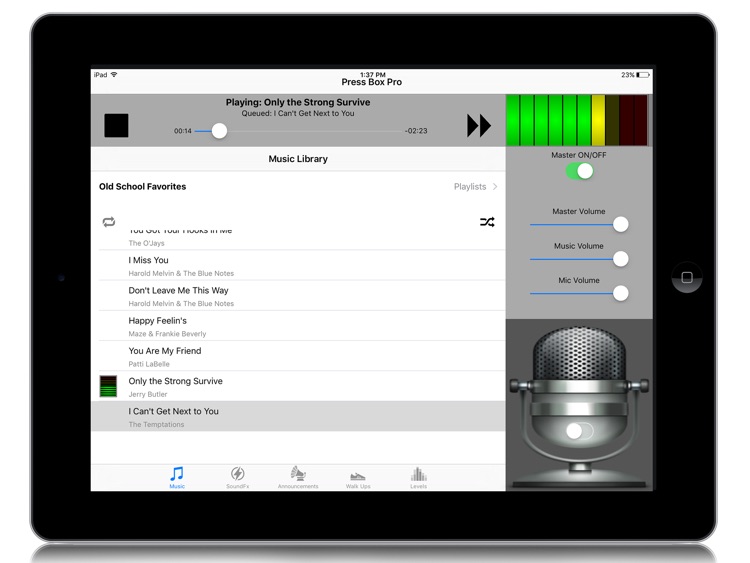The width and height of the screenshot is (750, 563).
Task: Tap now-playing equalizer thumbnail beside Only the Strong Survive
Action: pos(109,386)
